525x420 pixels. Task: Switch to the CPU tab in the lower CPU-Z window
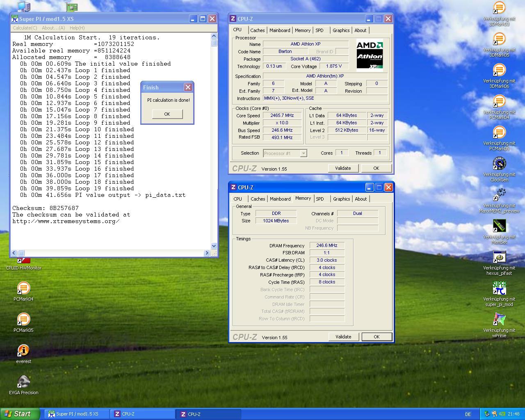coord(238,199)
